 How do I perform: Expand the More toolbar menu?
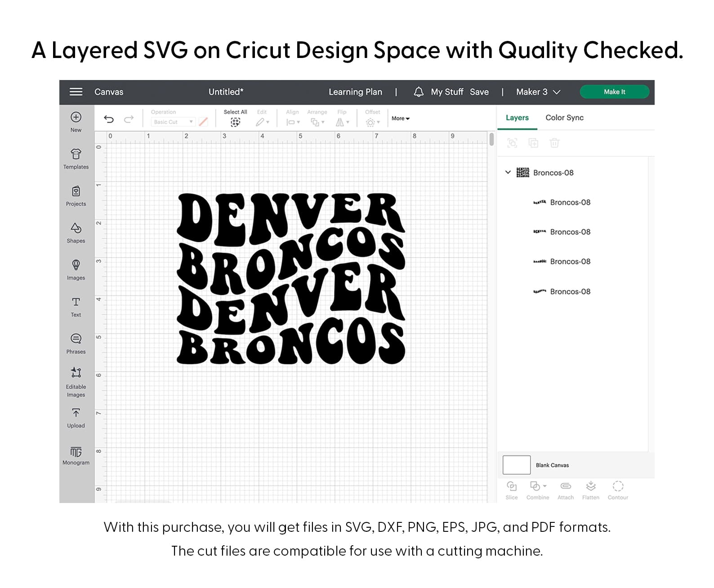[400, 119]
